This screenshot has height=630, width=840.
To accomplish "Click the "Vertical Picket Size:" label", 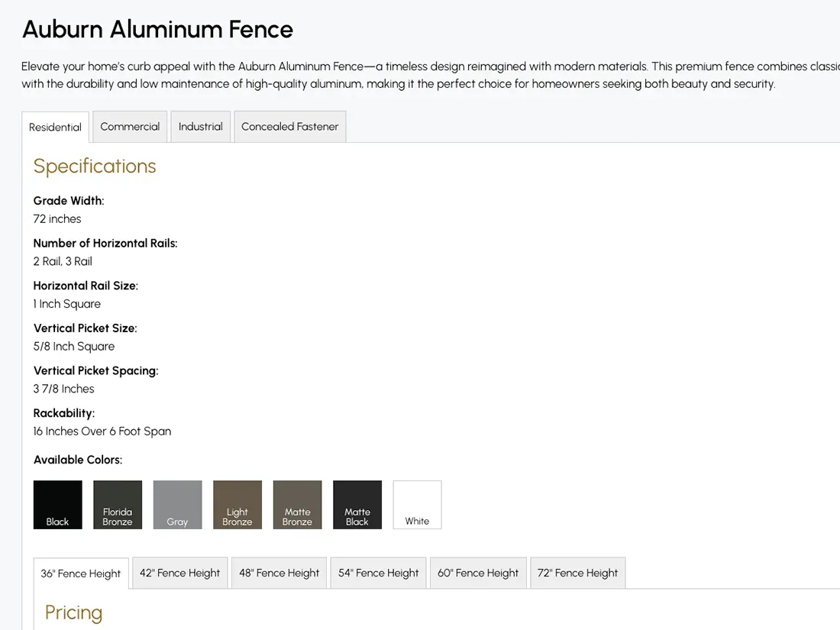I will coord(86,328).
